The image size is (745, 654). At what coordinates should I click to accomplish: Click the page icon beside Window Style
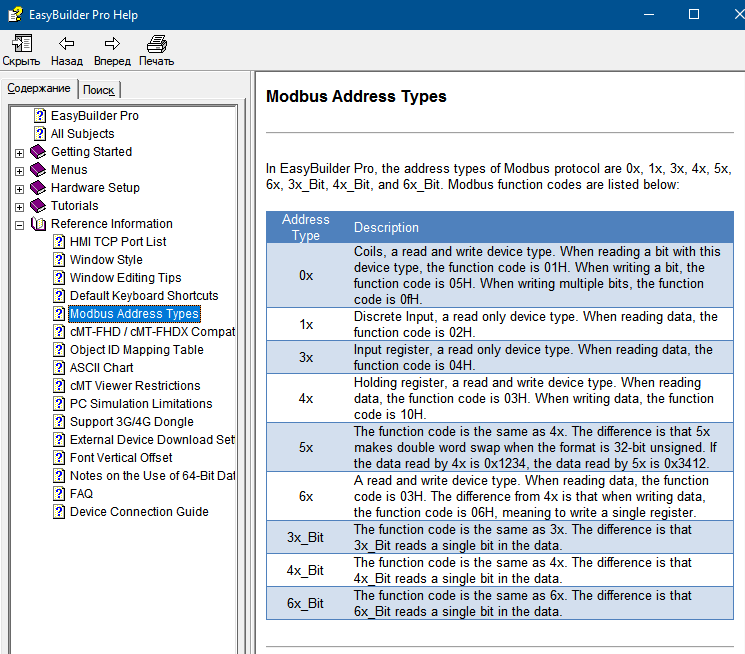coord(59,260)
